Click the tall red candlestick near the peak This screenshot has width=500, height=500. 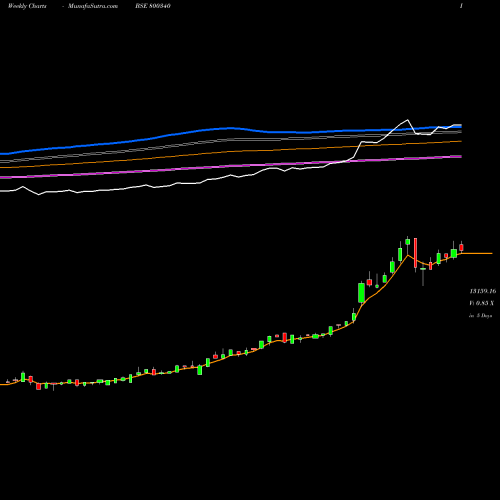(415, 253)
